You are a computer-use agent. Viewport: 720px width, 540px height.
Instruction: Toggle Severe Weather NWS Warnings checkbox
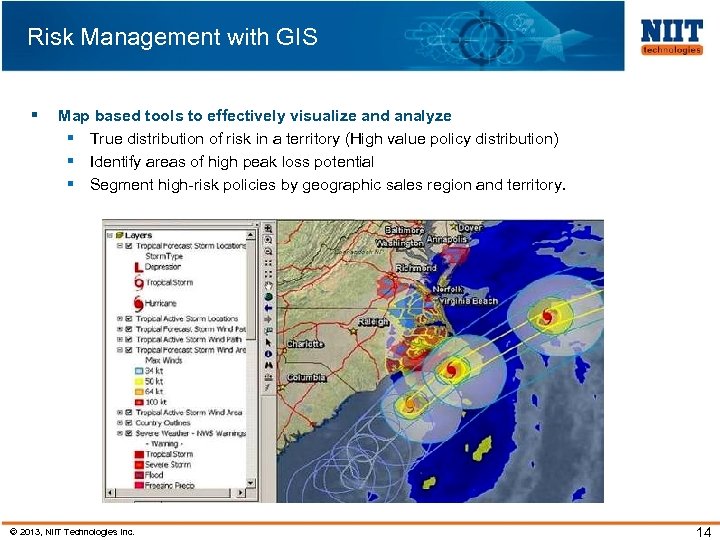(x=129, y=433)
